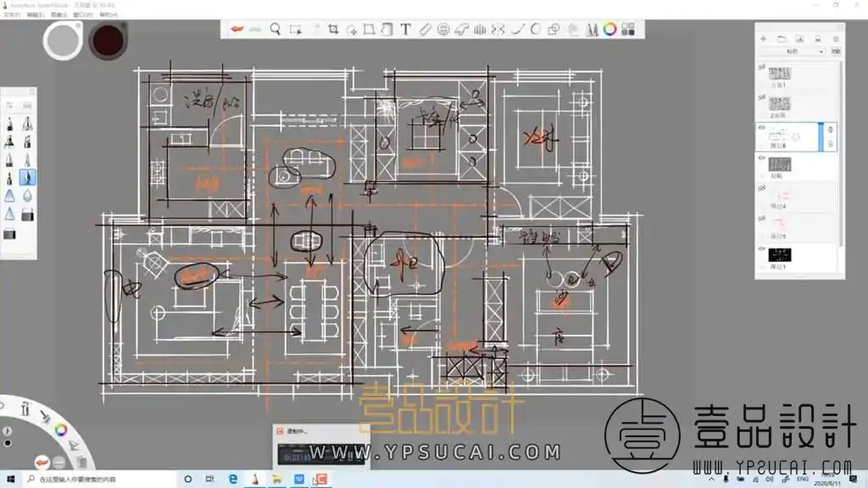Image resolution: width=868 pixels, height=488 pixels.
Task: Click the ENG language indicator in tray
Action: coord(803,480)
